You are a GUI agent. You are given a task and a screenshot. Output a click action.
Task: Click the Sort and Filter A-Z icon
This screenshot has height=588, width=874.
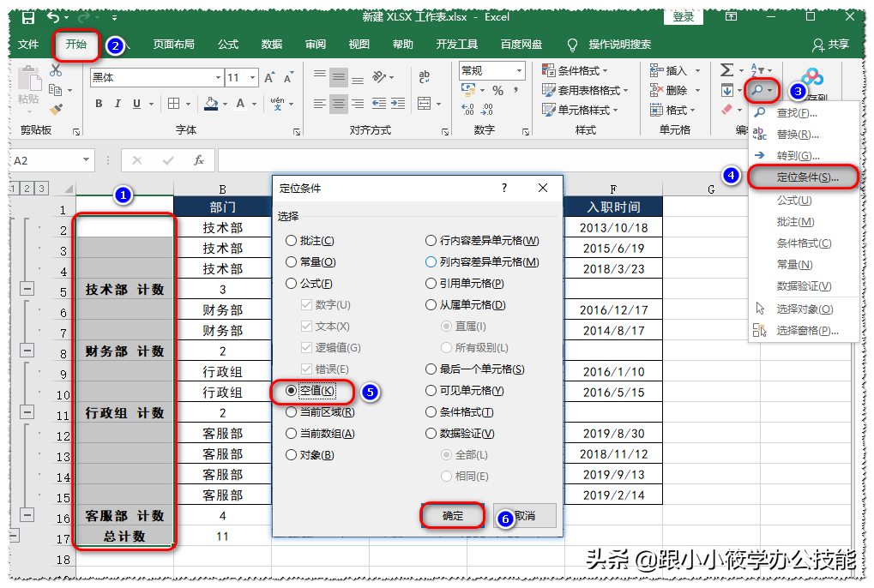click(757, 70)
